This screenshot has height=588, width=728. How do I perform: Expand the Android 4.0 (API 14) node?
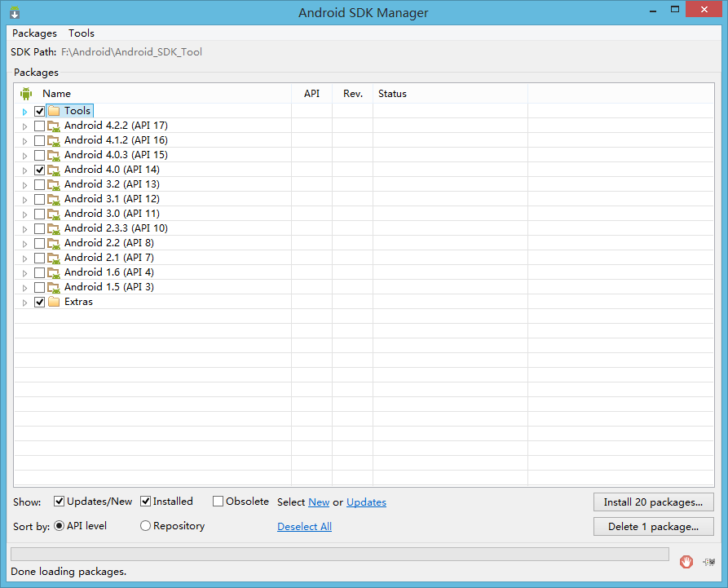[x=25, y=170]
